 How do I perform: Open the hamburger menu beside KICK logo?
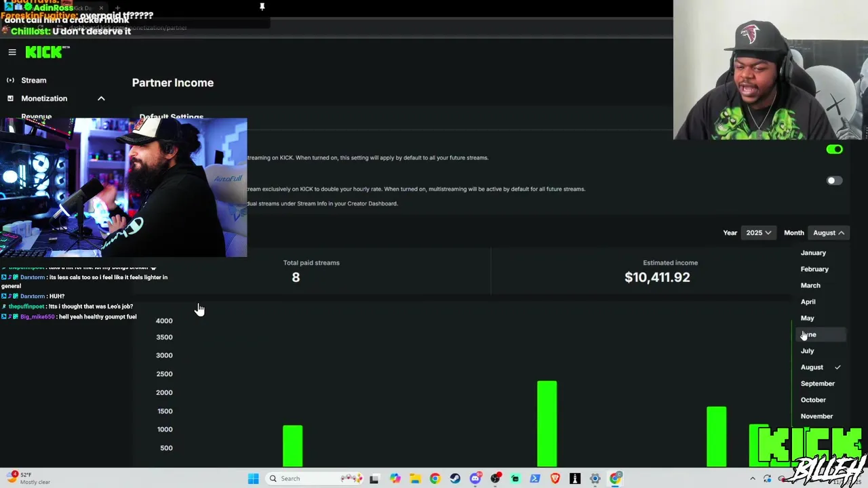pyautogui.click(x=12, y=52)
